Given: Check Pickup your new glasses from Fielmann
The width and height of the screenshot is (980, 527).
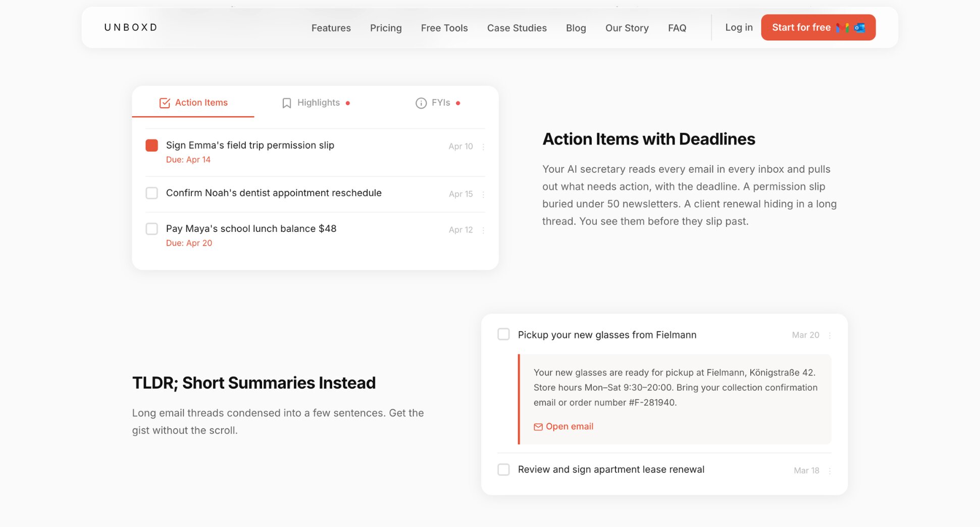Looking at the screenshot, I should coord(503,334).
